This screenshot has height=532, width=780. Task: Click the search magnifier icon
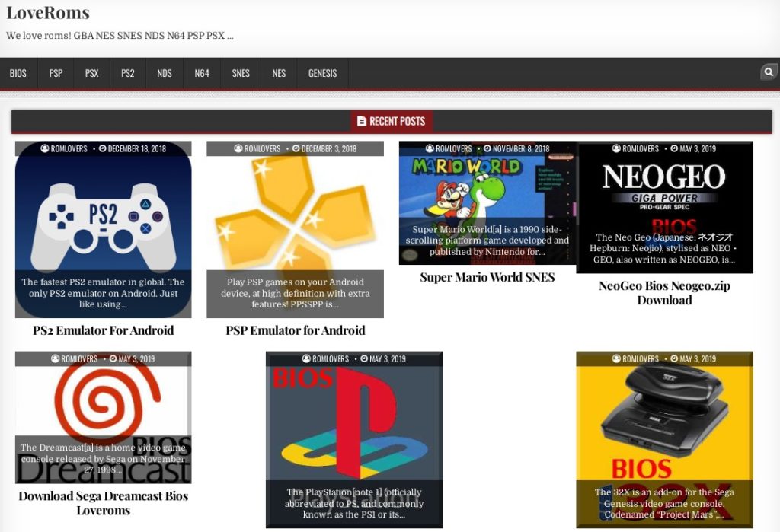[x=768, y=72]
